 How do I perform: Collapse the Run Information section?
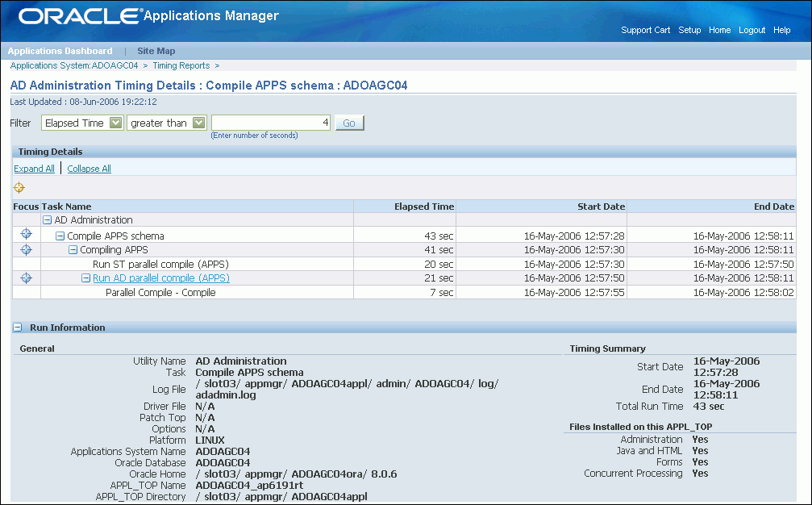point(18,328)
